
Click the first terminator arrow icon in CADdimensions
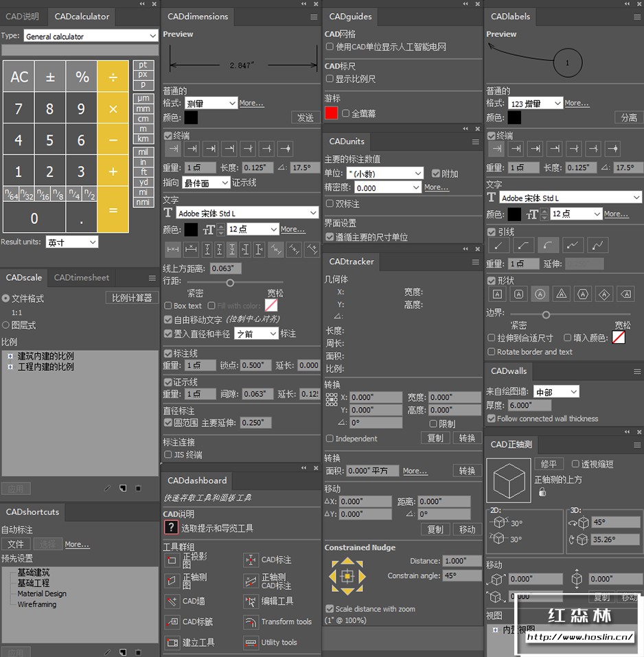click(x=174, y=148)
